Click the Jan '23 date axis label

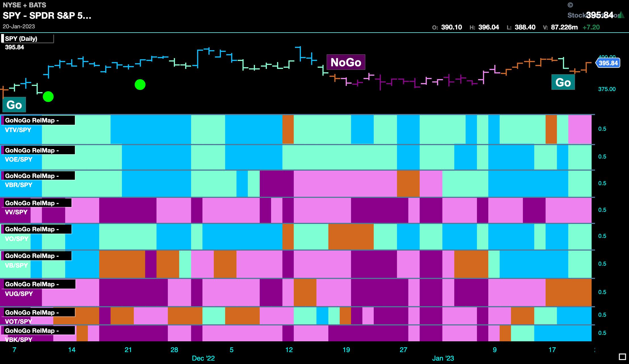click(443, 358)
